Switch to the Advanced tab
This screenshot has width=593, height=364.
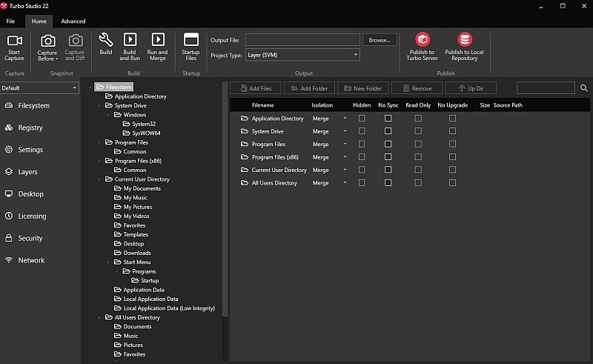point(73,21)
